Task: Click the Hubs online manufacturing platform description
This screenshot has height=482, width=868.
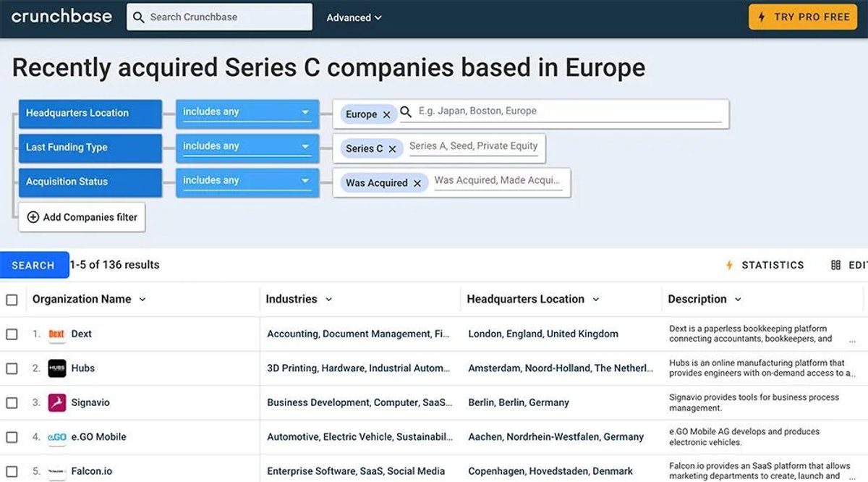Action: [761, 368]
